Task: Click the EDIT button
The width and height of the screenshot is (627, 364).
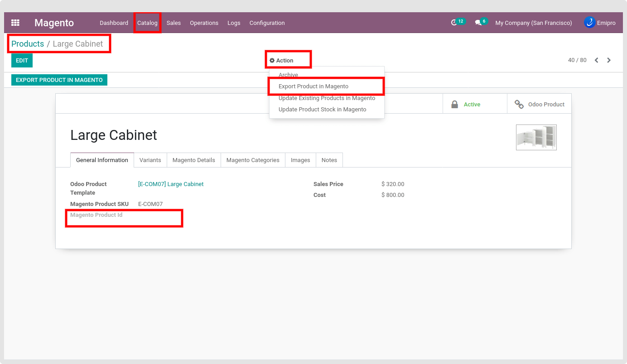Action: [22, 60]
